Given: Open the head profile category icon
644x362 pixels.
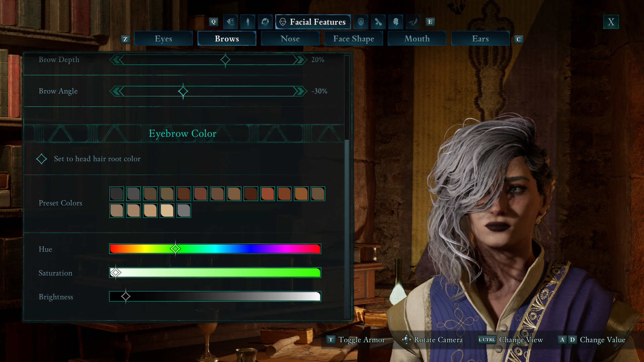Looking at the screenshot, I should click(396, 22).
